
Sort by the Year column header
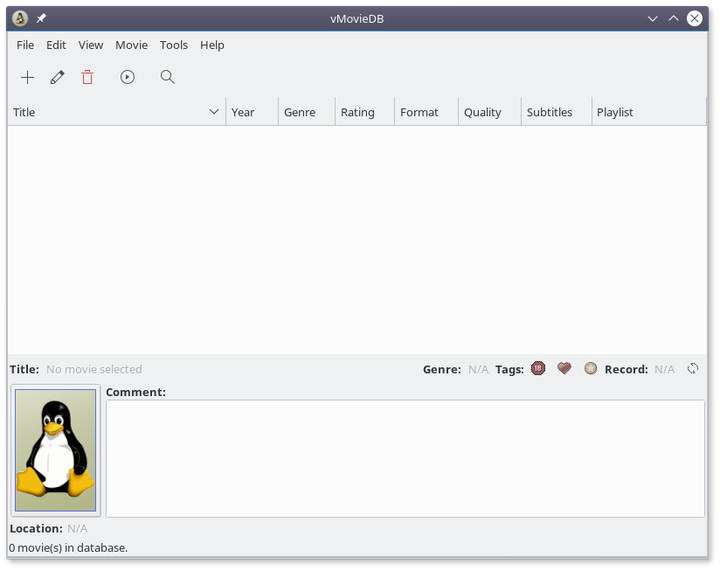click(243, 112)
